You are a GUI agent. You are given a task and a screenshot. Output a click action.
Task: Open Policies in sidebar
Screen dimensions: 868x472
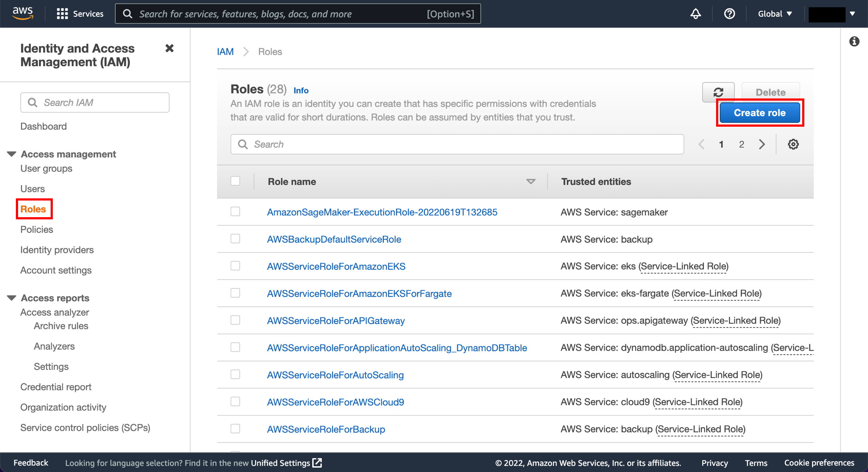point(37,229)
